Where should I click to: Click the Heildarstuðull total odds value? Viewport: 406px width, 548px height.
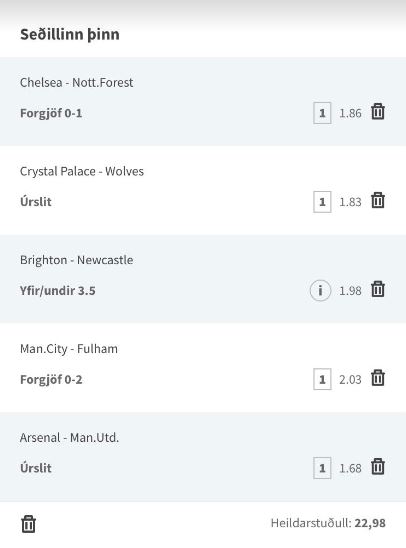pos(370,523)
